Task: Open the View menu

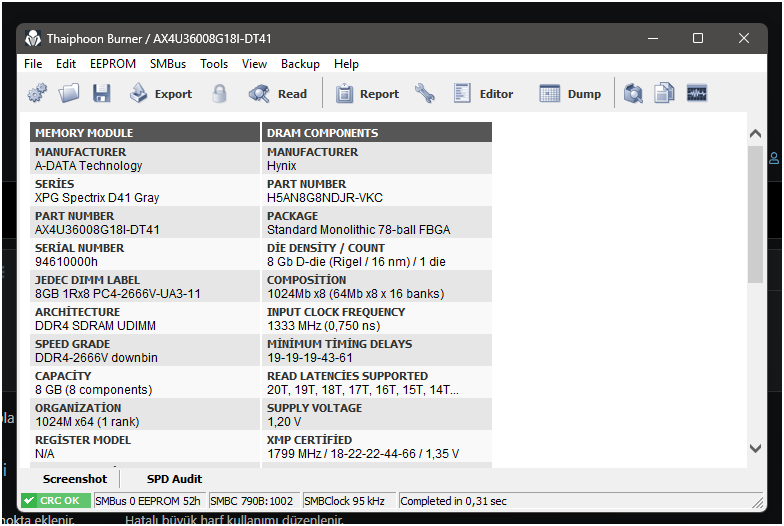Action: 254,64
